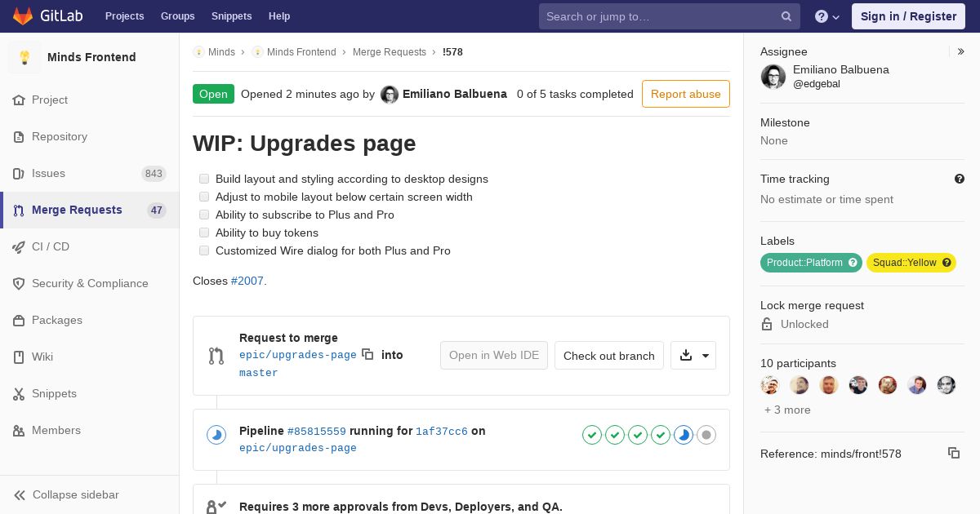The image size is (980, 514).
Task: Open master target branch link
Action: point(259,373)
